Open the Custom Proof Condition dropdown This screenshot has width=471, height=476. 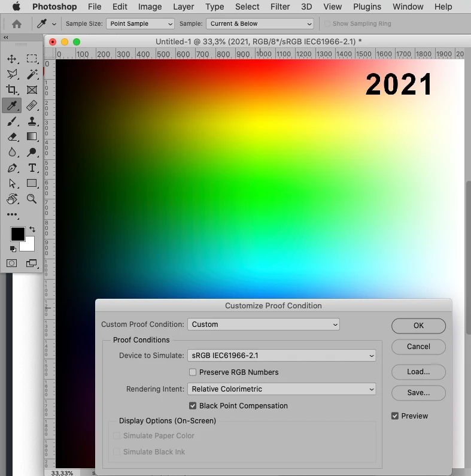[263, 324]
